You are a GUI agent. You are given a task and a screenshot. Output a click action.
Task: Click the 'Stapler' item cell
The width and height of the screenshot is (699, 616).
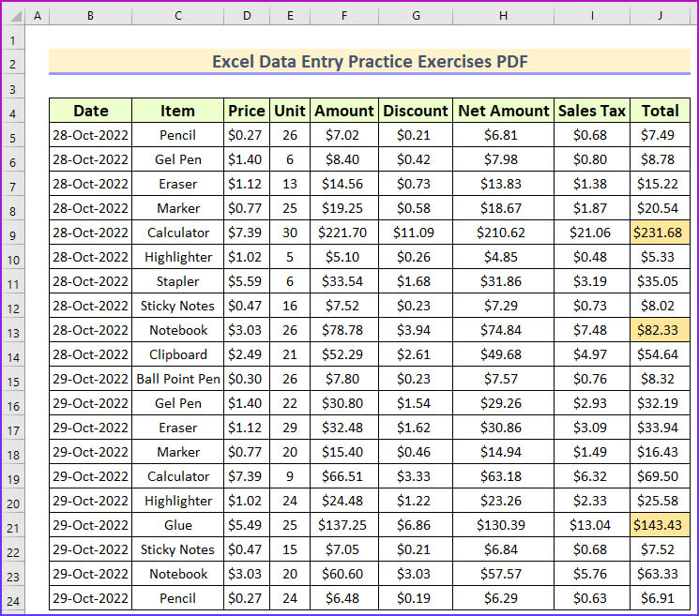178,281
